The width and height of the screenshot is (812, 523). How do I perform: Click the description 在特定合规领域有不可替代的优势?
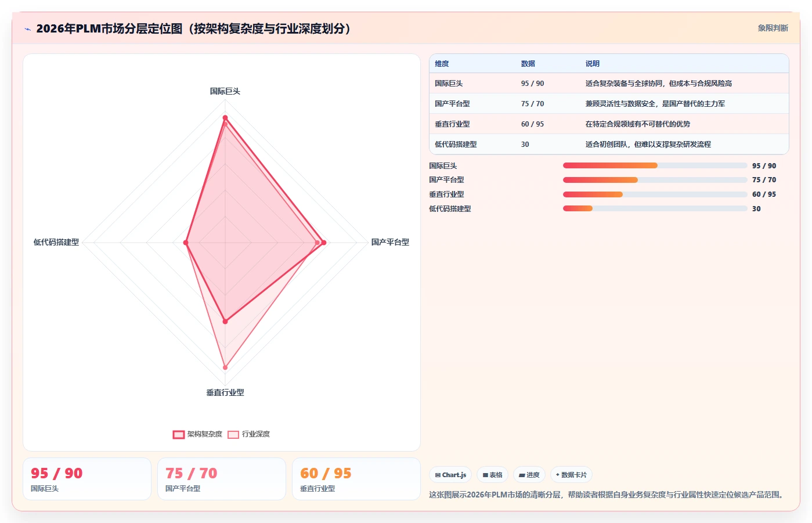pos(637,124)
